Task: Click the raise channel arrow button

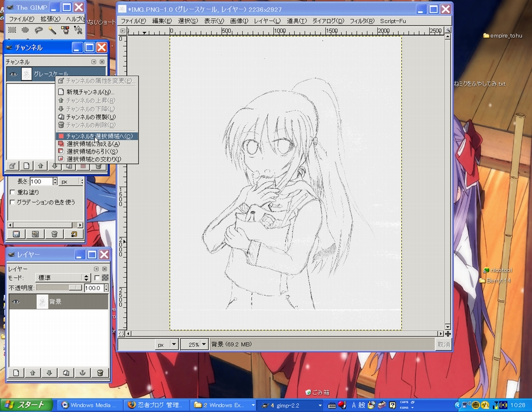Action: click(41, 166)
